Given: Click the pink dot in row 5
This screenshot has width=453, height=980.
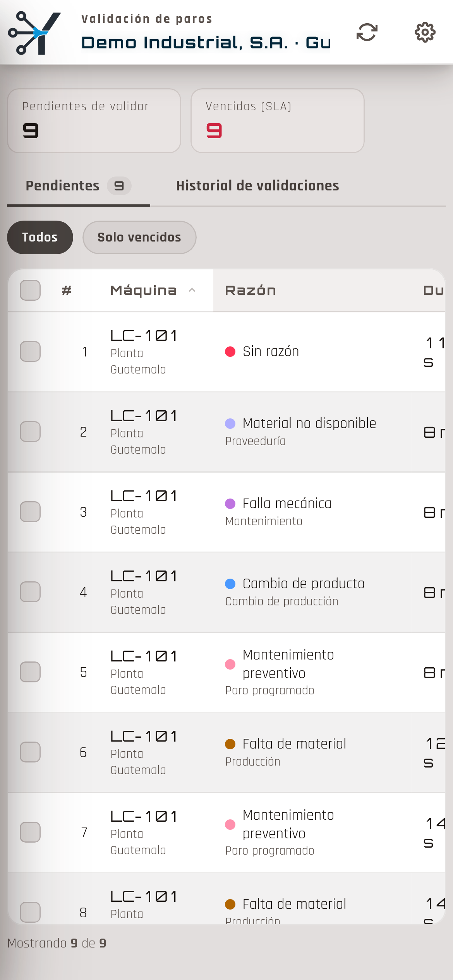Looking at the screenshot, I should [230, 664].
